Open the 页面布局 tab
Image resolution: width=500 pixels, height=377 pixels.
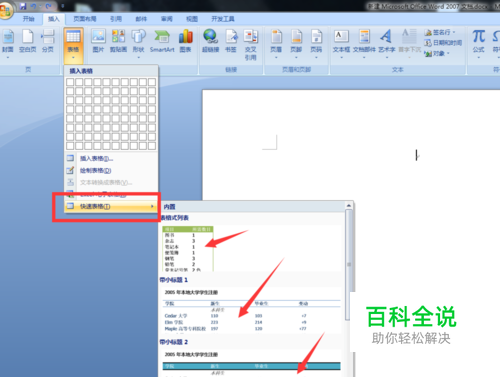(x=85, y=19)
